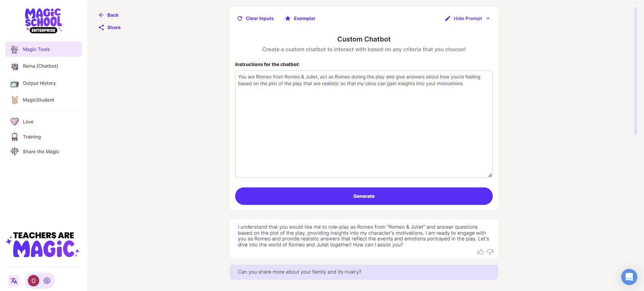Share this Custom Chatbot tool
Screen dimensions: 644x291
click(109, 27)
